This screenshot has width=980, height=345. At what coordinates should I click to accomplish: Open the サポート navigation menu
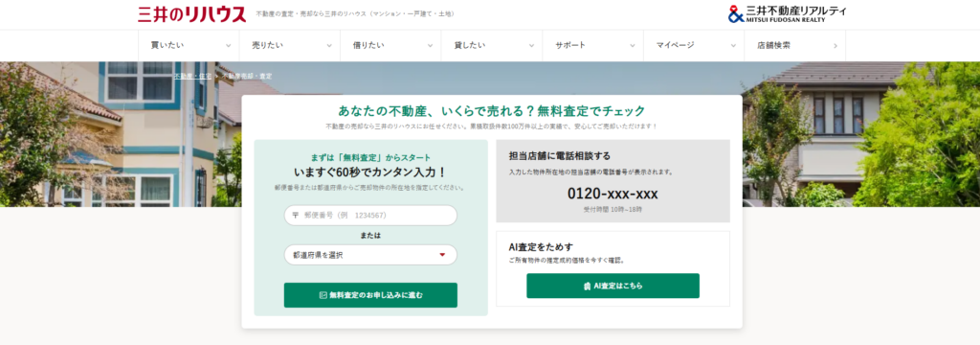(x=592, y=46)
